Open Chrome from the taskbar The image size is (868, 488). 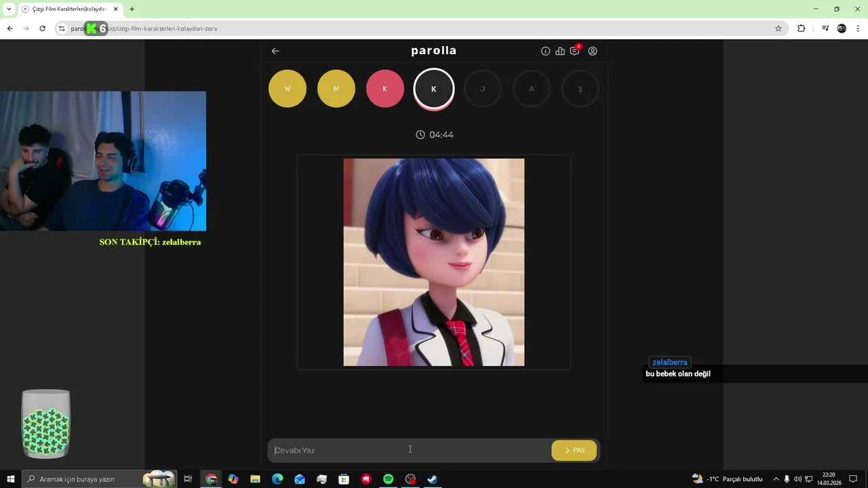coord(212,479)
